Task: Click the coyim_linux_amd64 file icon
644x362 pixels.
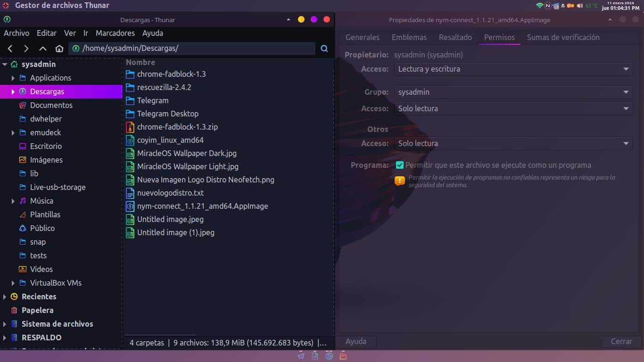Action: (x=130, y=140)
